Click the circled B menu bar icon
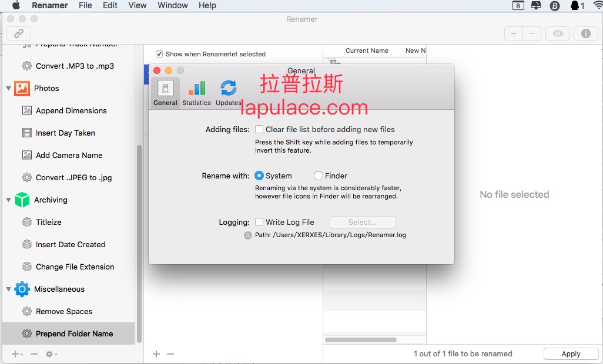The image size is (603, 364). [x=555, y=5]
